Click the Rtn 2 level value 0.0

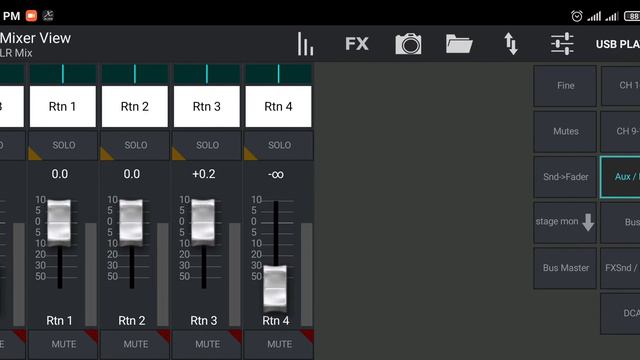[131, 174]
